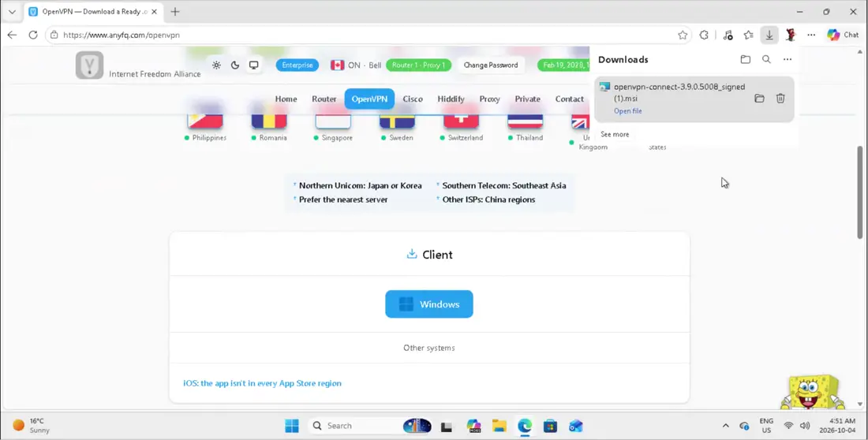Show hidden system tray icons
868x440 pixels.
[725, 426]
